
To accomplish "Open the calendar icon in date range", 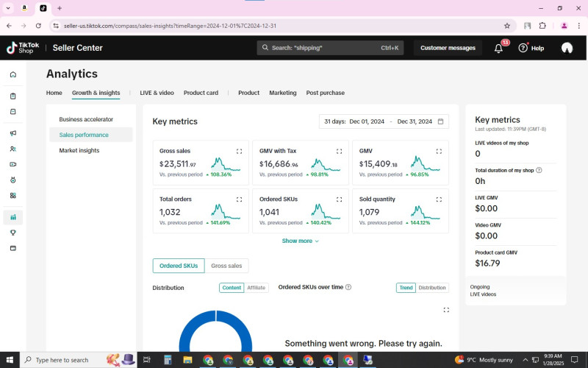I will 440,121.
